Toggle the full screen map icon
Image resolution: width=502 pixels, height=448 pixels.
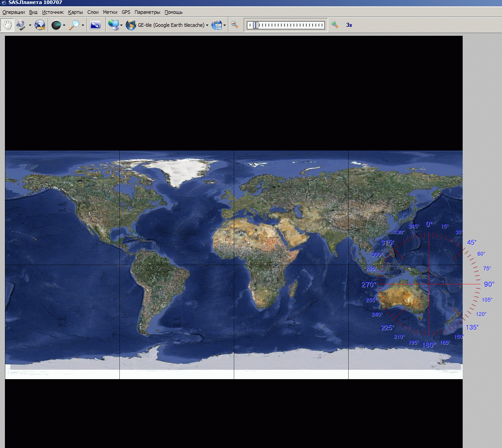point(95,25)
